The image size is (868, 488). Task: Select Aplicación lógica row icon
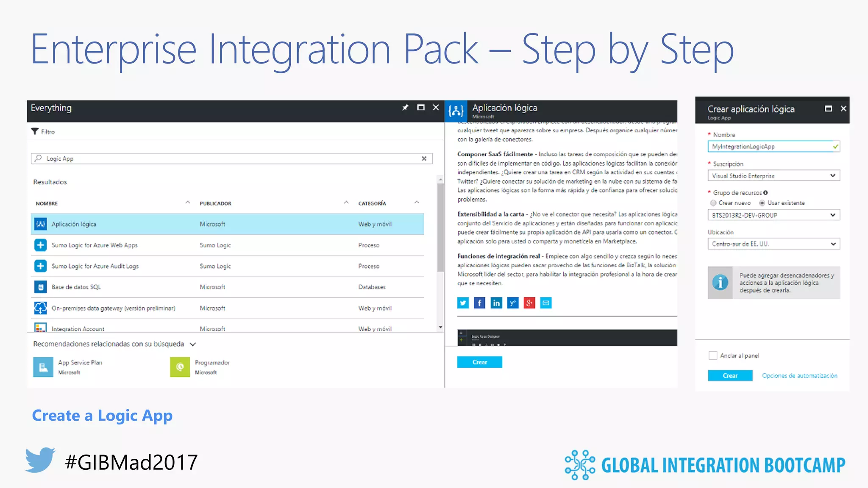pos(40,224)
